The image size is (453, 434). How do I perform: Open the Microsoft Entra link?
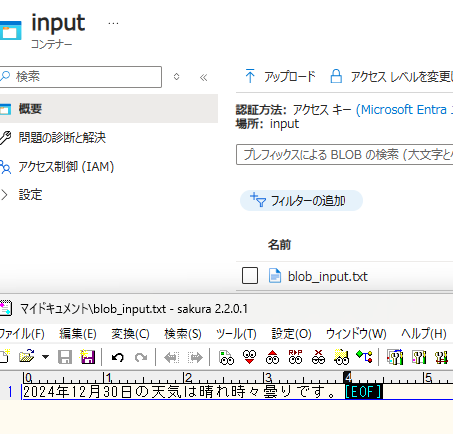(405, 109)
